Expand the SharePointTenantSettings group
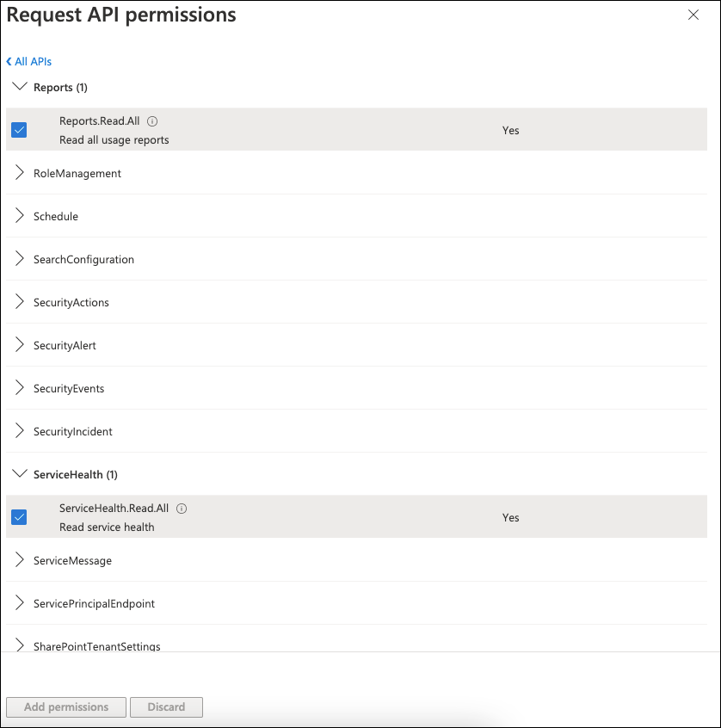 pyautogui.click(x=96, y=646)
